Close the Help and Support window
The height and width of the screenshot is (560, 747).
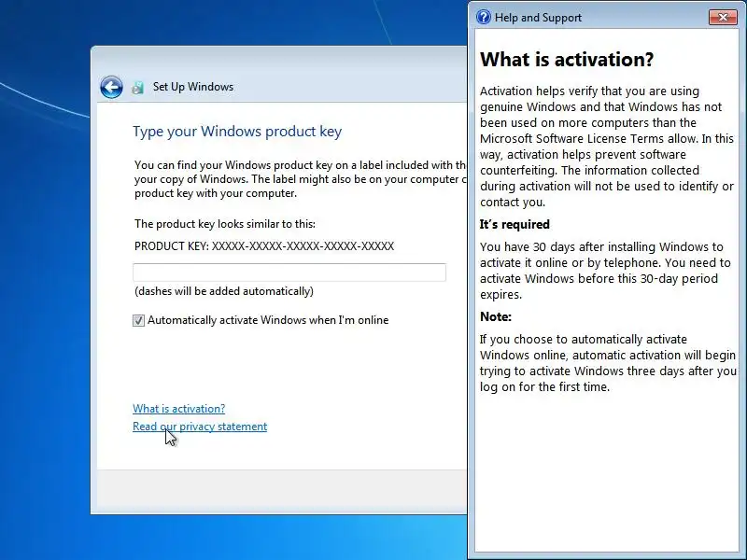click(723, 17)
